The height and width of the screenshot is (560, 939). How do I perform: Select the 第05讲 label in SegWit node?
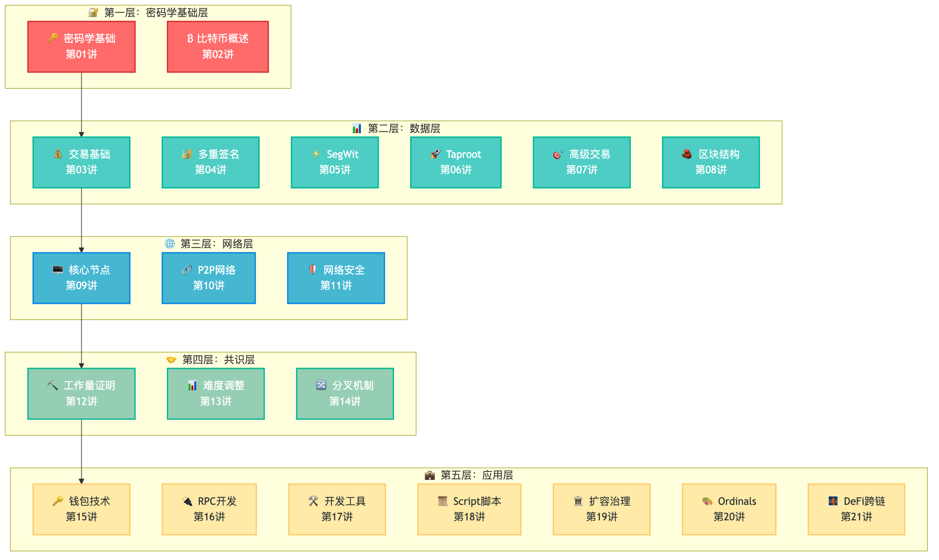pyautogui.click(x=335, y=169)
